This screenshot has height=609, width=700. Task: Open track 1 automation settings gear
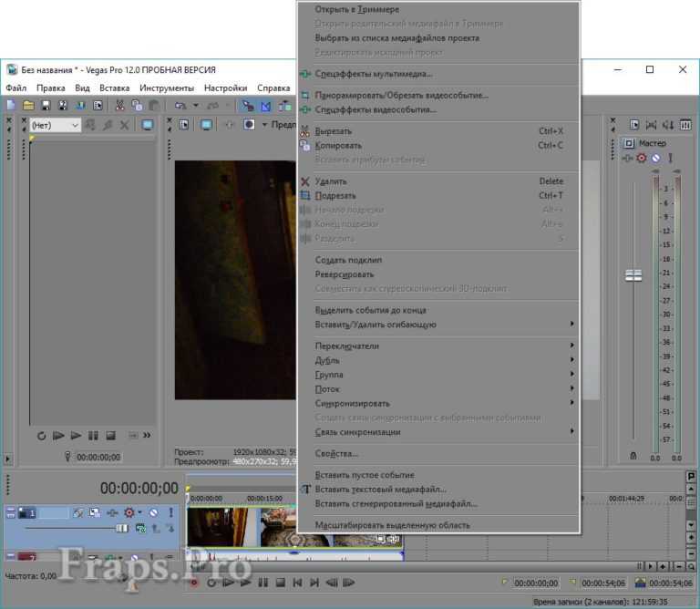tap(129, 512)
